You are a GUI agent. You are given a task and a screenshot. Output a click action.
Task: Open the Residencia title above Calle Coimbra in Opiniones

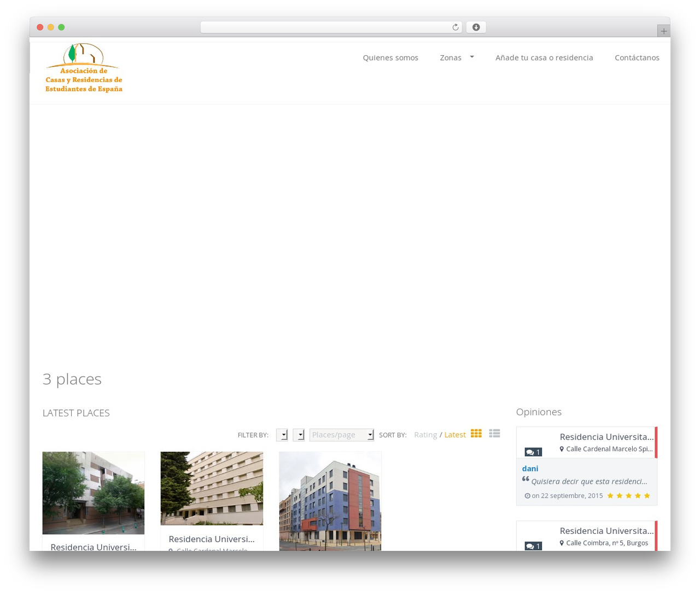tap(606, 531)
